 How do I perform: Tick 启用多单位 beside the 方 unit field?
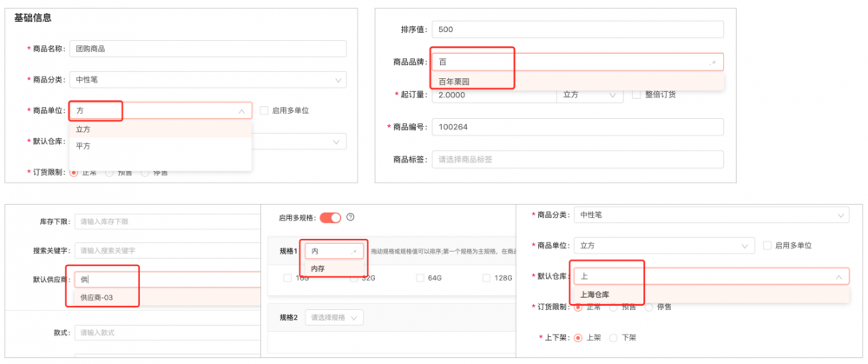point(264,110)
